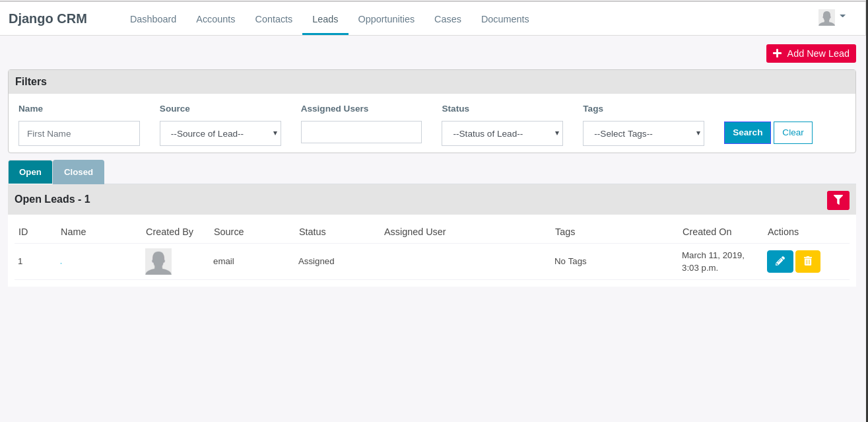Click the Filters panel header

[432, 82]
